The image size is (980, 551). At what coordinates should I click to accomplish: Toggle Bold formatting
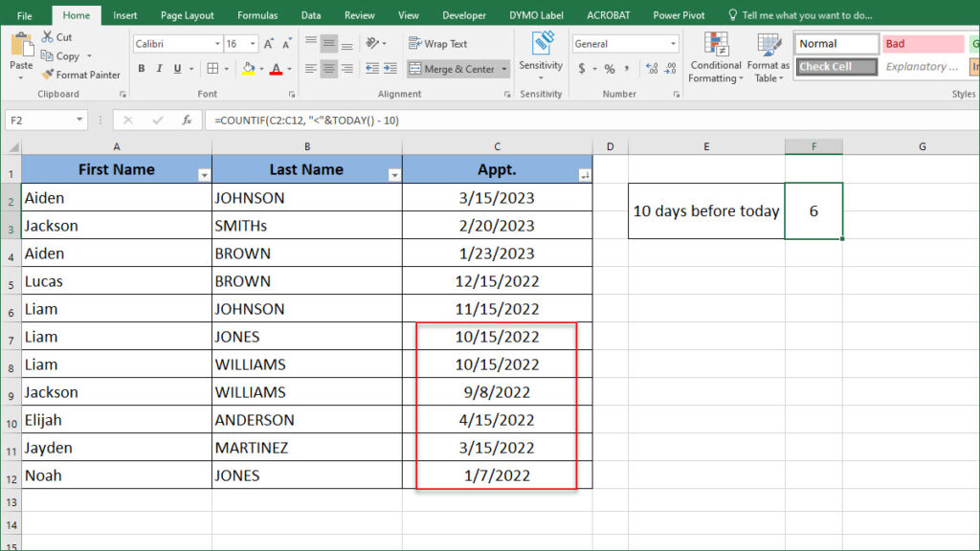(141, 69)
